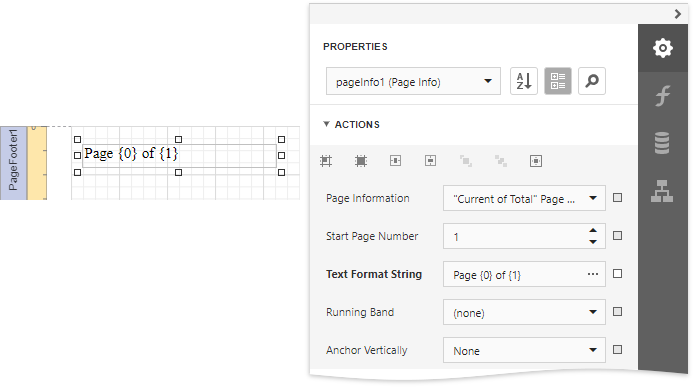
Task: Toggle the Start Page Number marker square
Action: coord(617,236)
